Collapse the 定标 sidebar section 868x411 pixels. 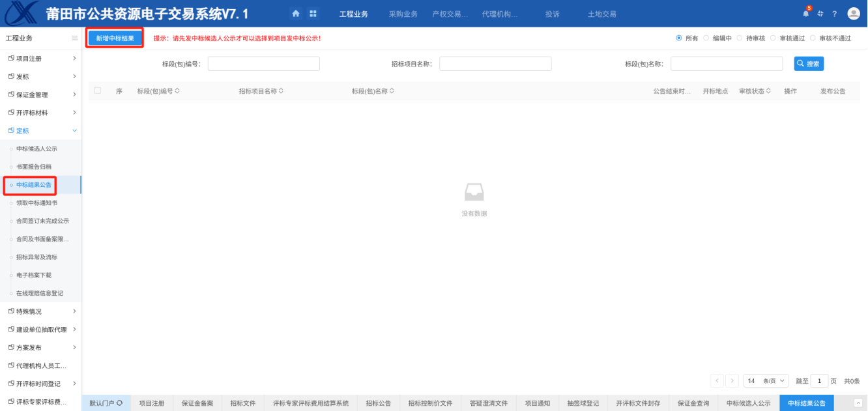click(40, 131)
